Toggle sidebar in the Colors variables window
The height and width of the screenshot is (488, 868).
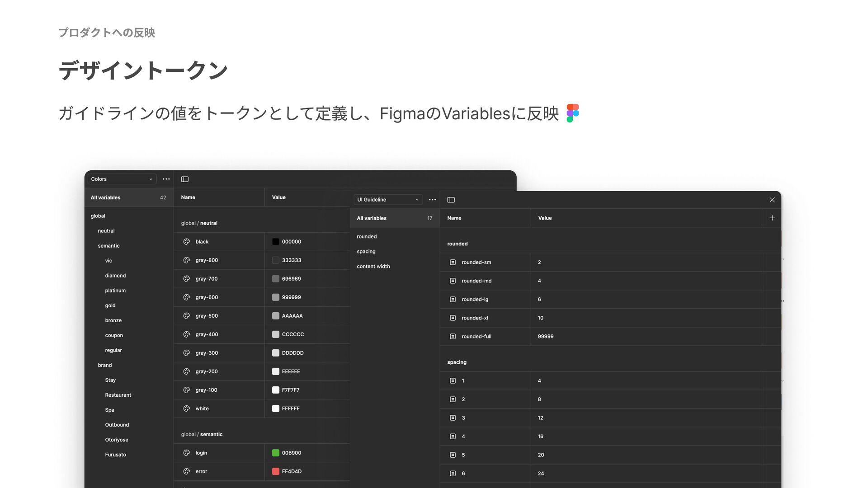click(185, 179)
